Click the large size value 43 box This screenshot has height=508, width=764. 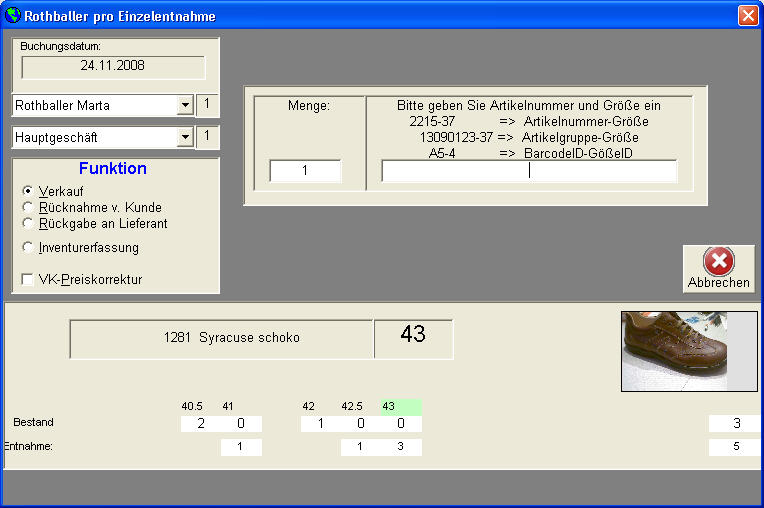click(x=413, y=339)
